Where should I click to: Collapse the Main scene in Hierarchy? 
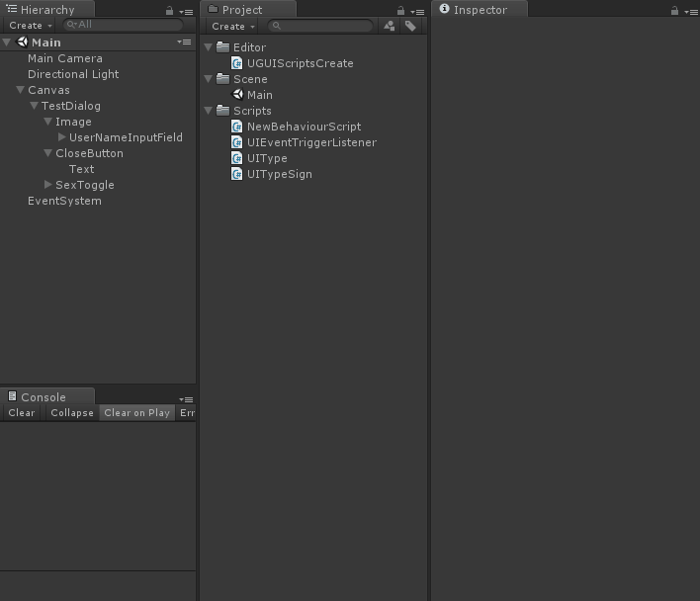[7, 43]
